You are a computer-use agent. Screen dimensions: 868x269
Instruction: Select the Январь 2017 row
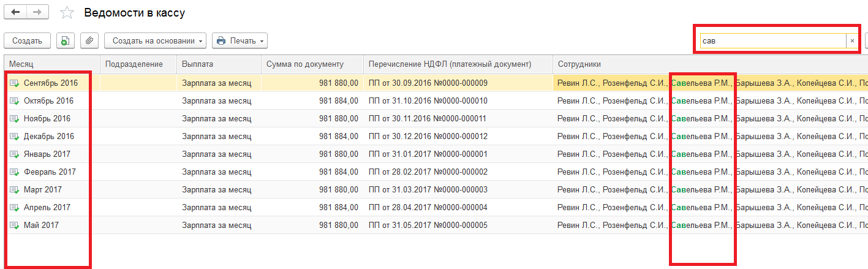436,154
